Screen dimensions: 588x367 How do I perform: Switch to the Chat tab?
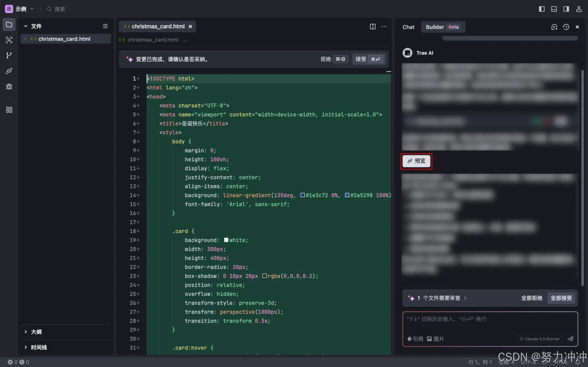coord(408,27)
